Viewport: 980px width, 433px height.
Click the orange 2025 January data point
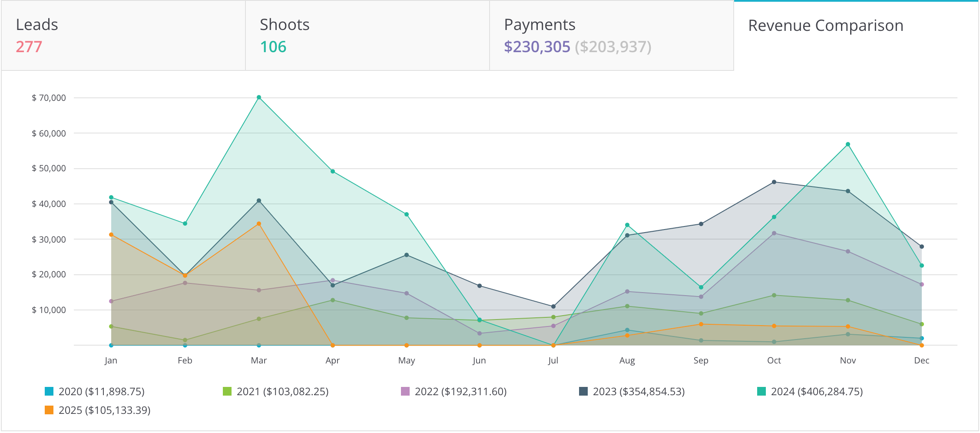111,235
